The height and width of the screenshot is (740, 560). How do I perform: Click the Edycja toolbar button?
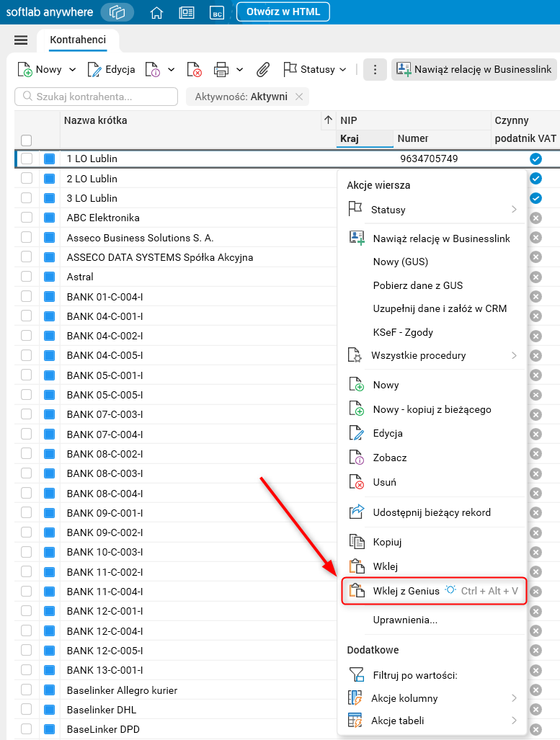click(112, 69)
